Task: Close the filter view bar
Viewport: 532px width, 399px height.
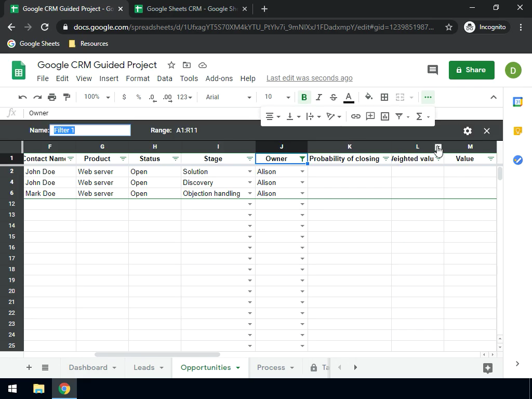Action: click(x=486, y=130)
